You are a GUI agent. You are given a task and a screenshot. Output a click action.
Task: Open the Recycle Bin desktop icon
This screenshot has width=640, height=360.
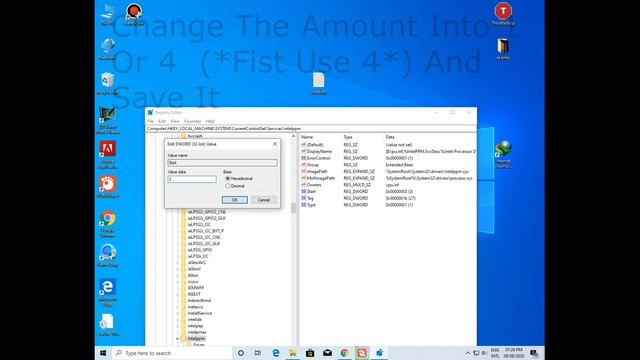coord(107,83)
